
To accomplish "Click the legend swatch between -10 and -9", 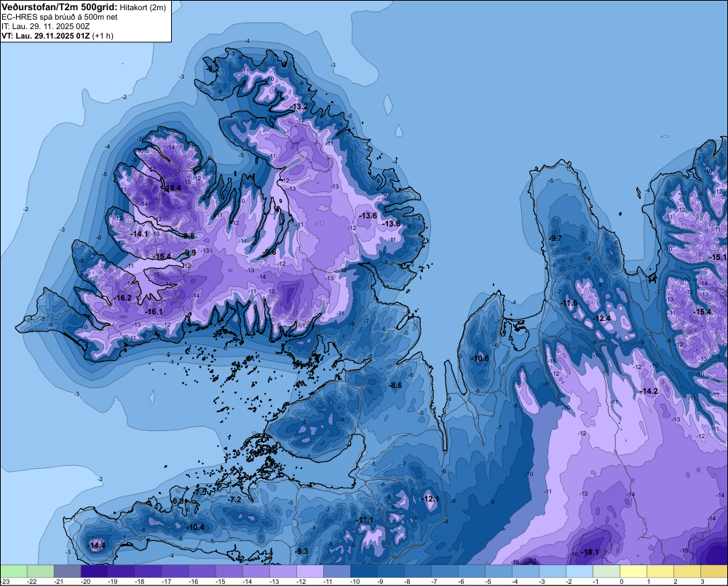I will (x=363, y=571).
